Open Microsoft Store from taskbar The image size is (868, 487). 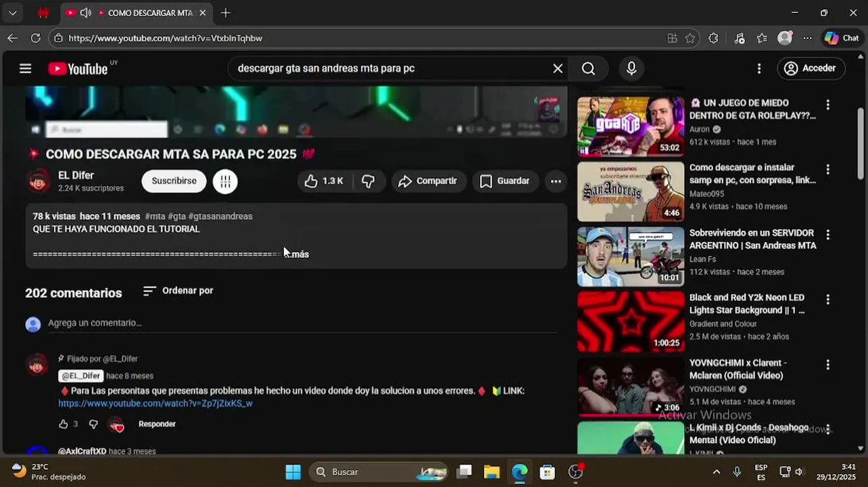[548, 471]
